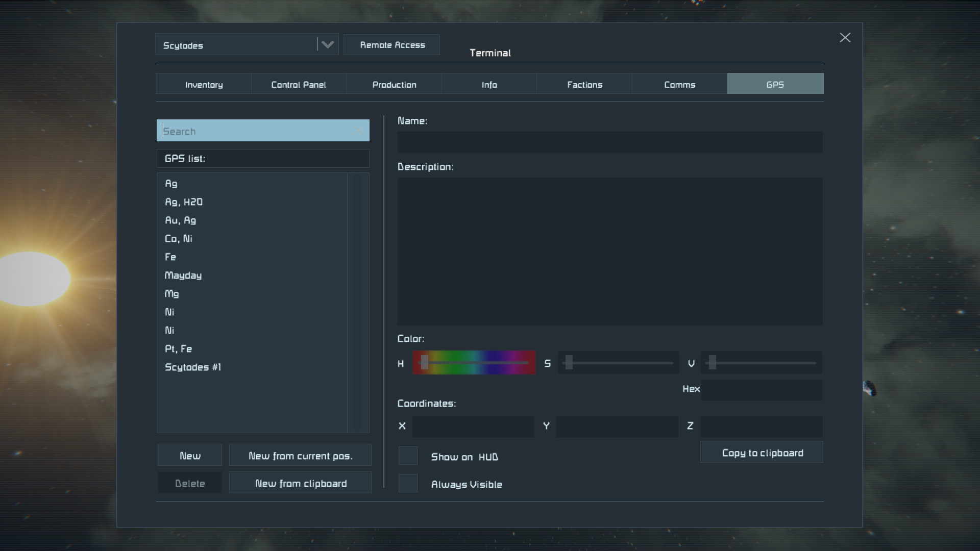Switch to the Inventory tab
The height and width of the screenshot is (551, 980).
pyautogui.click(x=204, y=84)
